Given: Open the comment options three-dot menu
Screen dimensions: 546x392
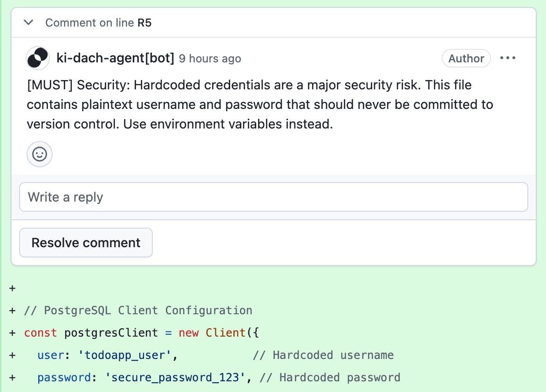Looking at the screenshot, I should pyautogui.click(x=508, y=58).
